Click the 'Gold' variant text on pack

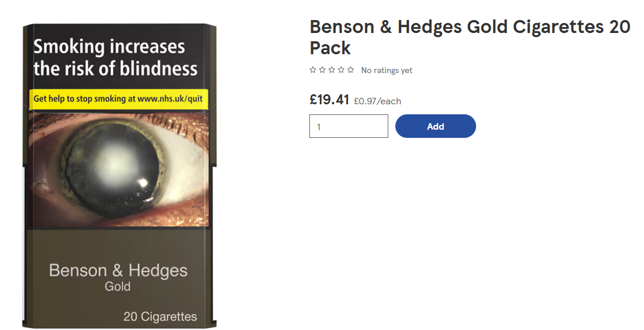tap(117, 286)
